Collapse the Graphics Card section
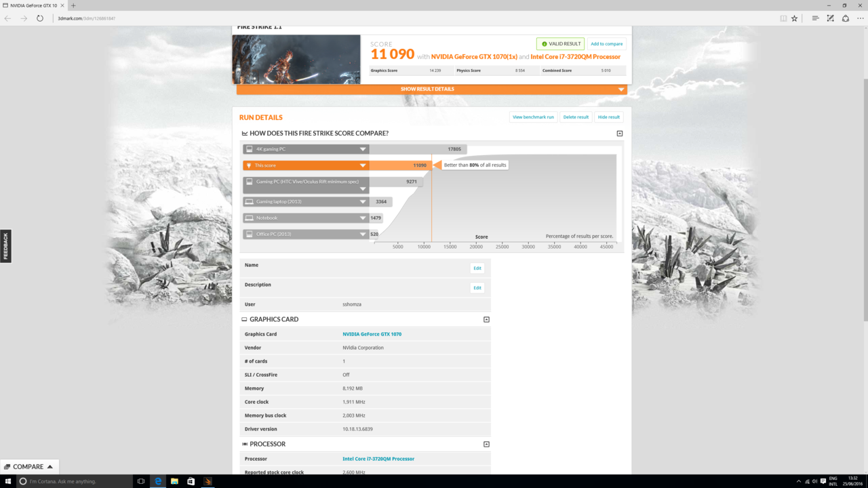Image resolution: width=868 pixels, height=488 pixels. (486, 319)
